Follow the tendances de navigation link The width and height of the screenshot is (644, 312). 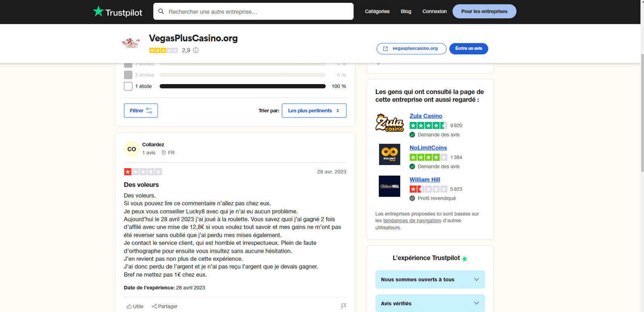tap(412, 221)
